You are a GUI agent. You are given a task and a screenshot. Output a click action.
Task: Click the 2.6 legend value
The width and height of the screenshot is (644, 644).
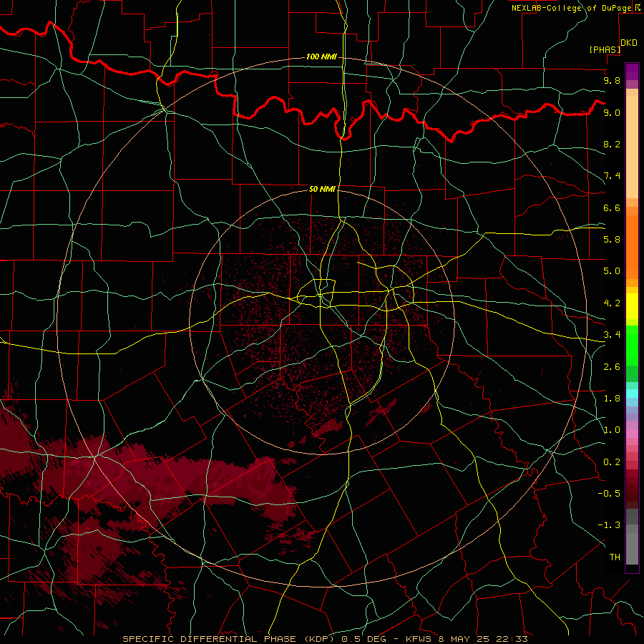pyautogui.click(x=612, y=367)
